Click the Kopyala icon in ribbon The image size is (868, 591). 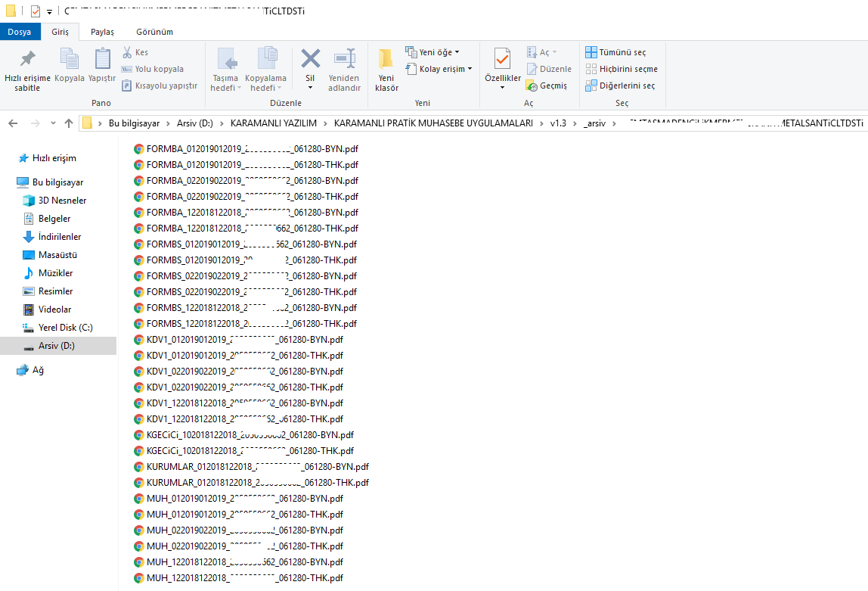point(70,60)
